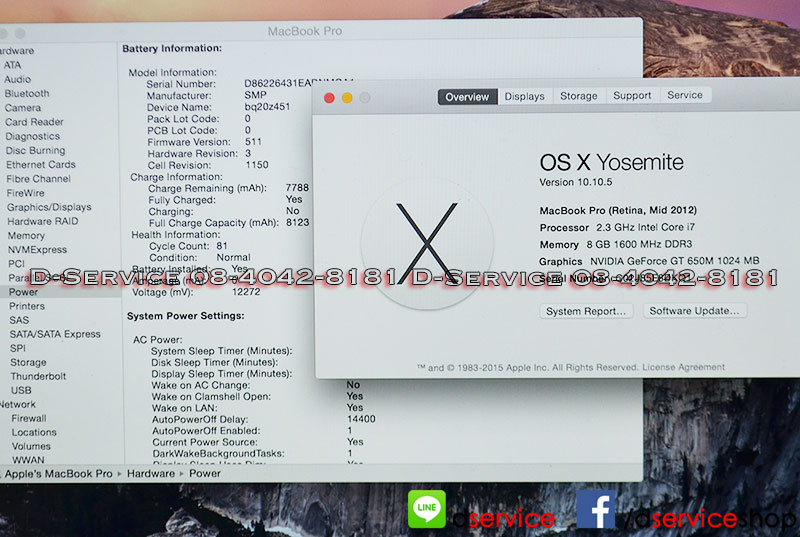800x537 pixels.
Task: Click the Cycle Count value 81
Action: click(221, 246)
